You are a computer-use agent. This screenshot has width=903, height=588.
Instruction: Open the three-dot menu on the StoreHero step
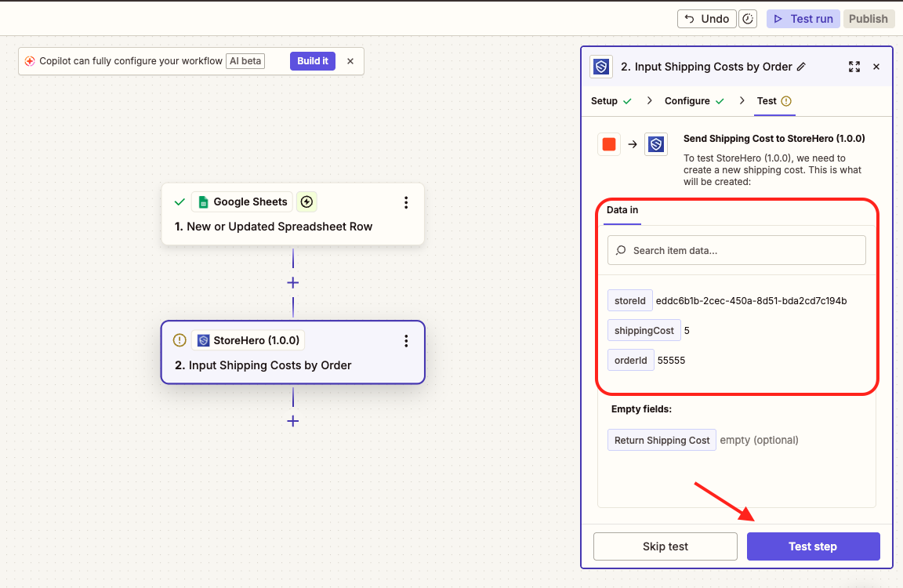pyautogui.click(x=406, y=340)
